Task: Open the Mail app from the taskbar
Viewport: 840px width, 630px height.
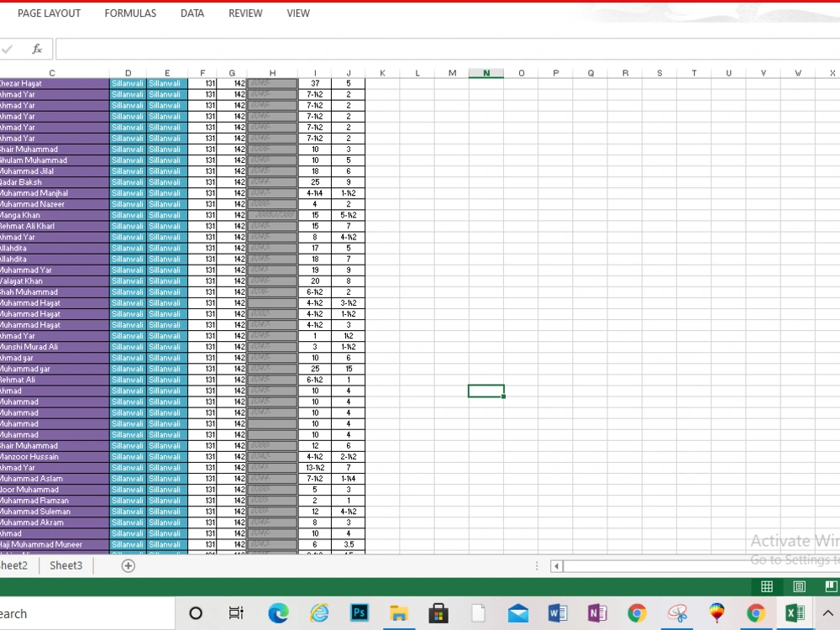Action: click(x=518, y=613)
